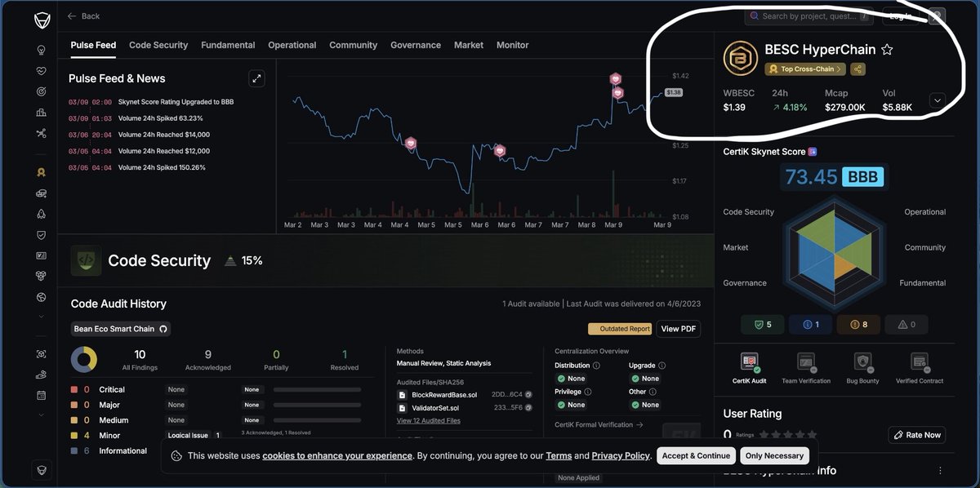Open the globe icon in the sidebar
Viewport: 980px width, 488px height.
click(x=41, y=297)
